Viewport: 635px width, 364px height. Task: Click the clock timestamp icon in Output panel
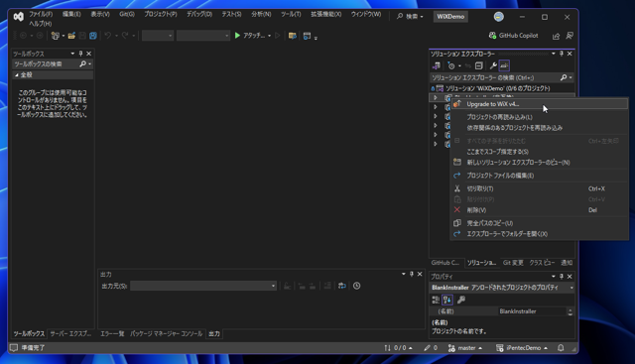pyautogui.click(x=357, y=286)
